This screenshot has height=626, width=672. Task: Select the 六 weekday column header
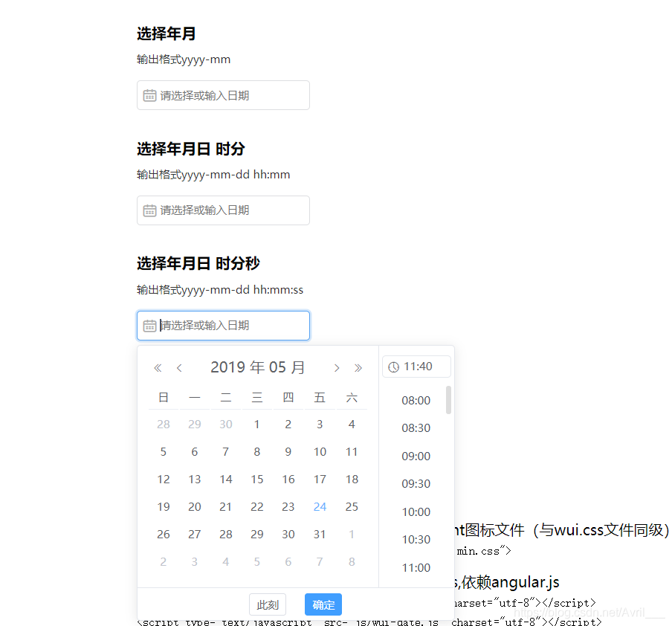[351, 397]
